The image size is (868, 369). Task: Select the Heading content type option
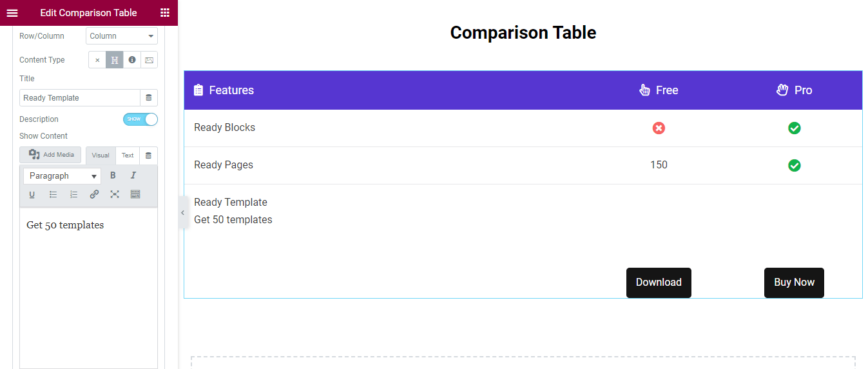(x=115, y=60)
